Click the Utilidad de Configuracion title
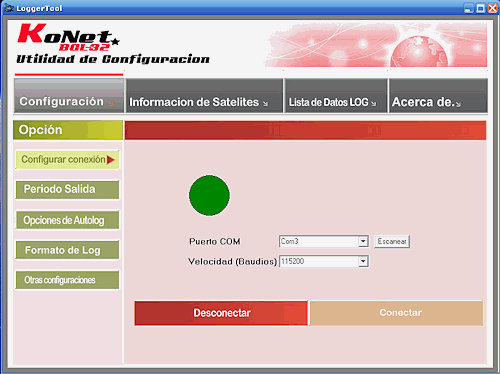Viewport: 500px width, 374px height. click(x=113, y=59)
